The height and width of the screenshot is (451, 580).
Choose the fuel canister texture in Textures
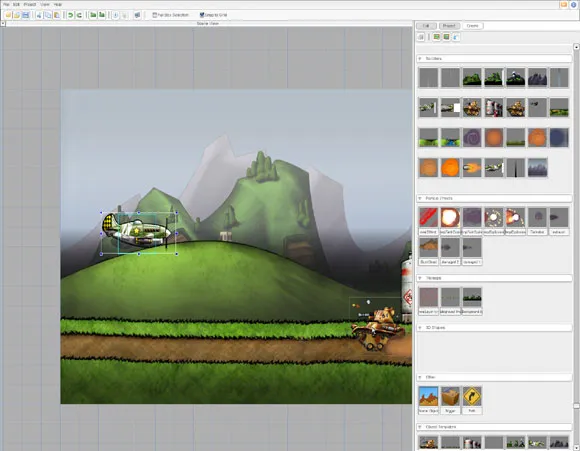pos(494,108)
